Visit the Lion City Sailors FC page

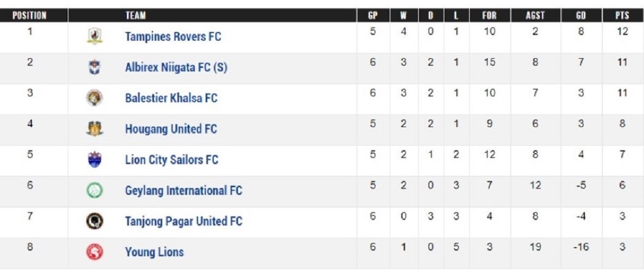tap(171, 160)
